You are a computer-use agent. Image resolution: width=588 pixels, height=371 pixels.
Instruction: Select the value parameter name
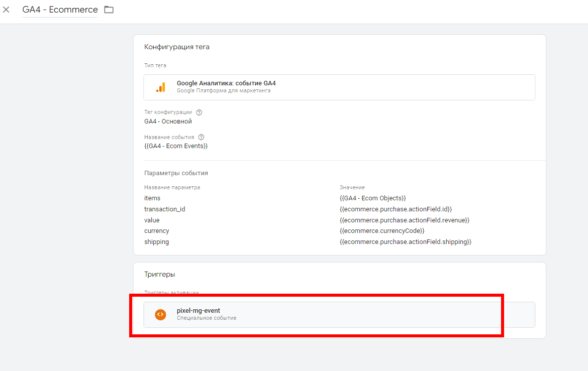tap(152, 220)
